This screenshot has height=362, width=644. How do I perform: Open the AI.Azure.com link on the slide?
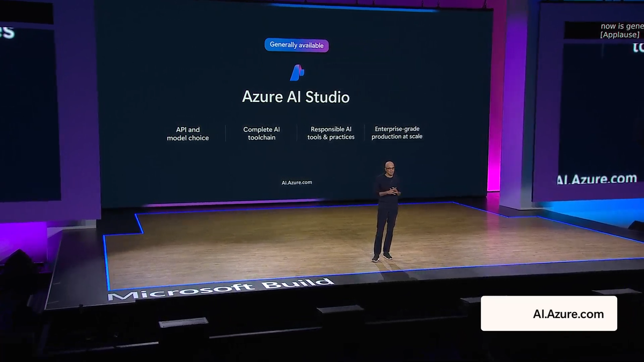[x=296, y=182]
